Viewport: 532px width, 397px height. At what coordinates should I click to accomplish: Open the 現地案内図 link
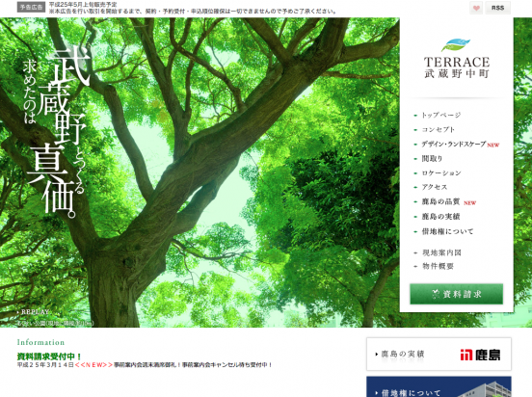tap(441, 252)
